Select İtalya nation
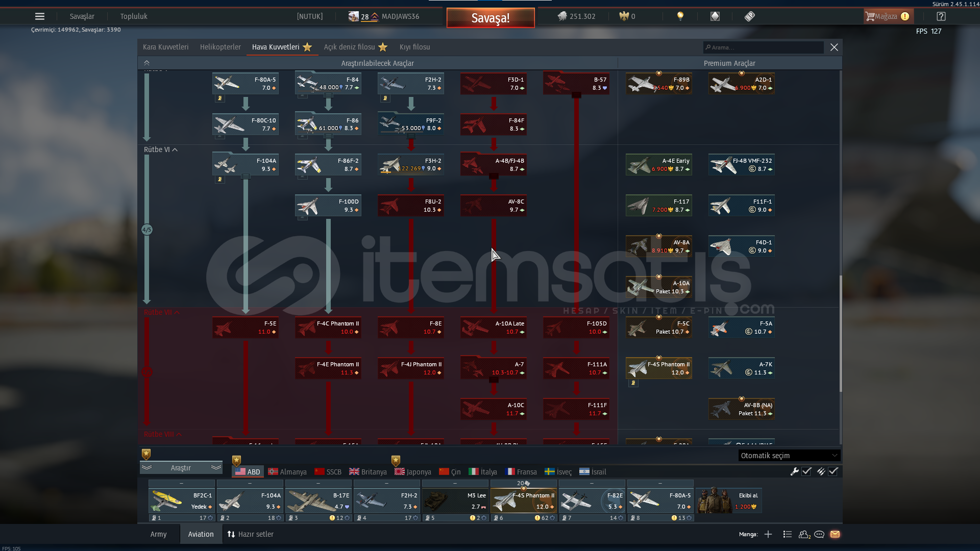Image resolution: width=980 pixels, height=551 pixels. coord(483,472)
